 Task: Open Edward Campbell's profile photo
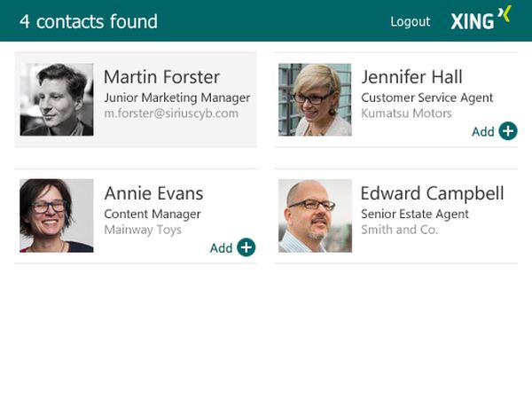point(315,215)
